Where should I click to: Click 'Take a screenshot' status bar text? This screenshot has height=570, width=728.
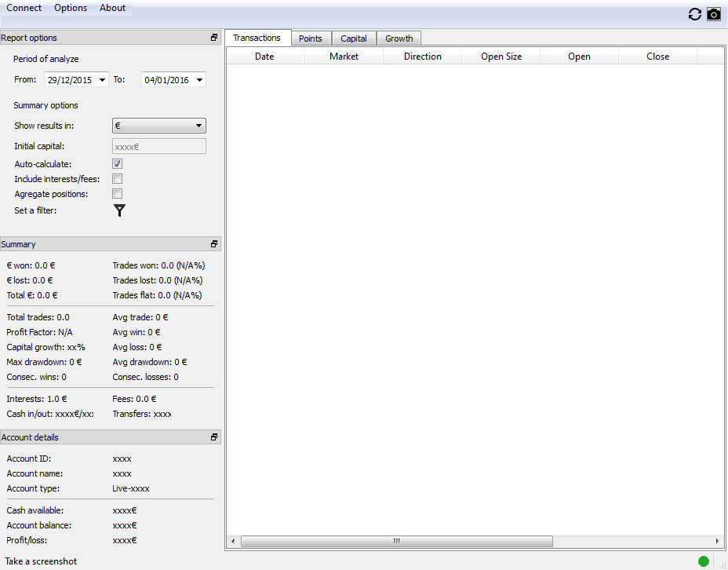click(41, 561)
